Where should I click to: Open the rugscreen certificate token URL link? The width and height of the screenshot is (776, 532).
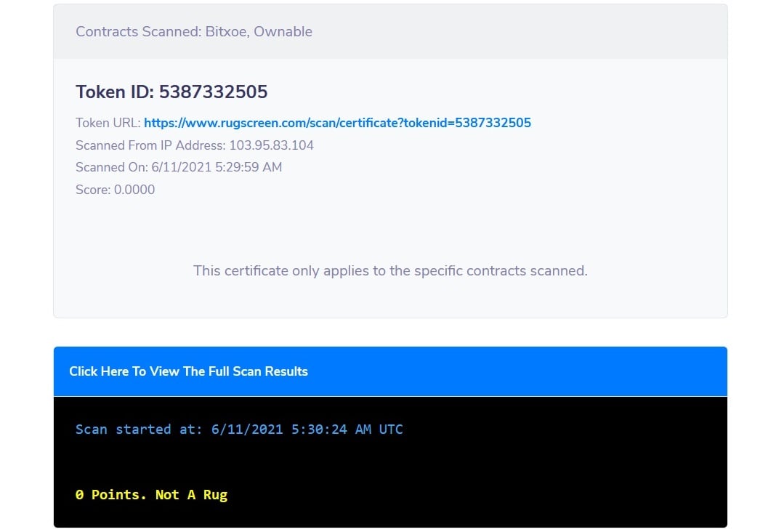tap(337, 123)
